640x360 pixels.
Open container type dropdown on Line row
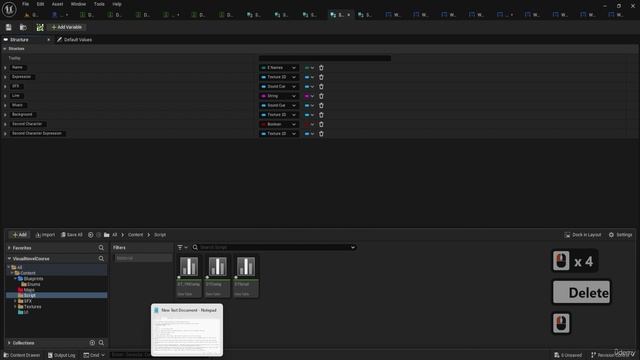coord(309,96)
